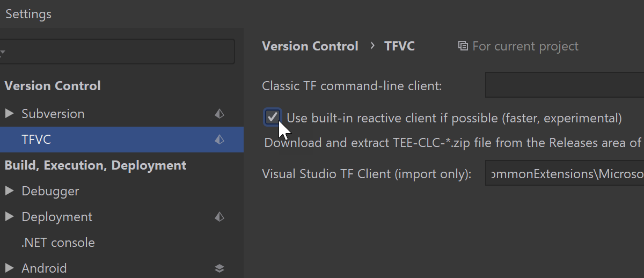The image size is (644, 278).
Task: Click inside the settings search box
Action: coord(118,52)
